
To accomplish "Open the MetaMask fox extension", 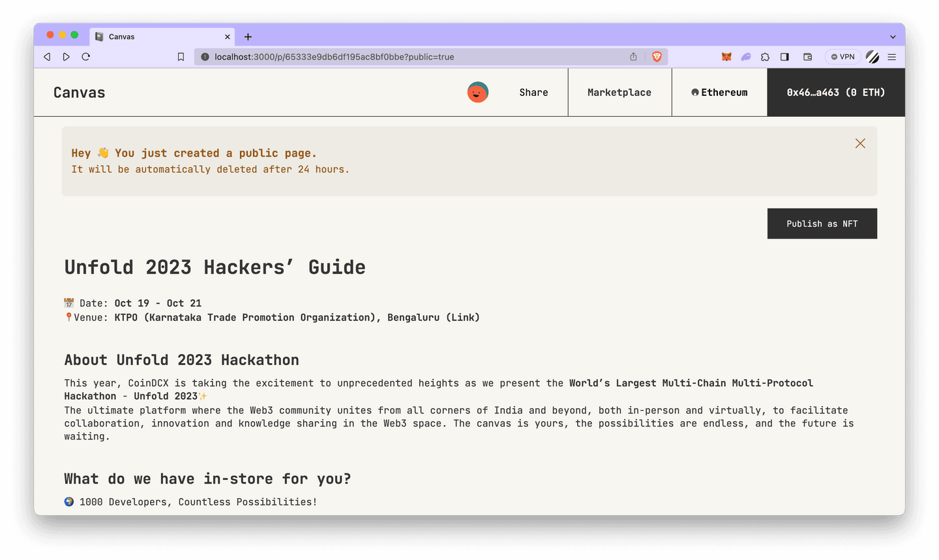I will pyautogui.click(x=726, y=57).
